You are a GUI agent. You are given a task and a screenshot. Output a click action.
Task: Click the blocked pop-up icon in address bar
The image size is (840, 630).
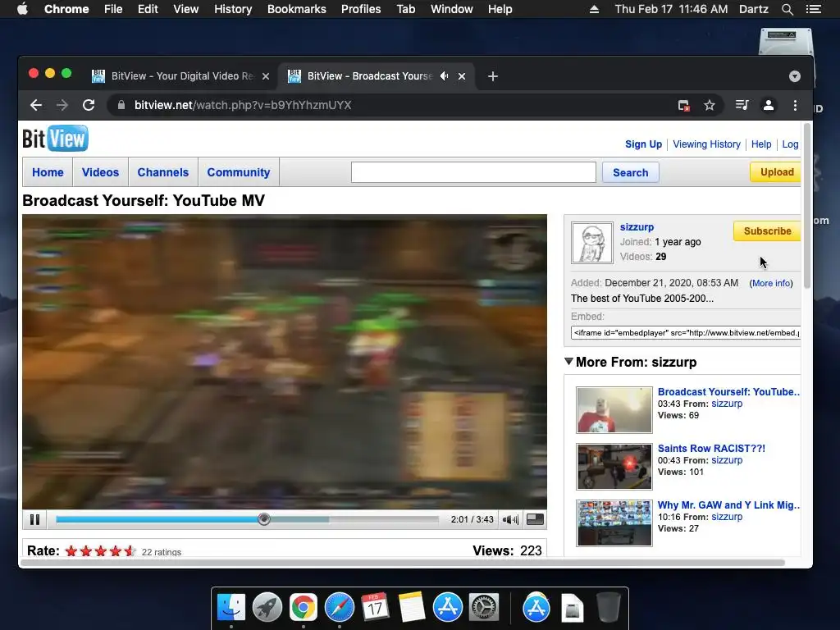(683, 106)
